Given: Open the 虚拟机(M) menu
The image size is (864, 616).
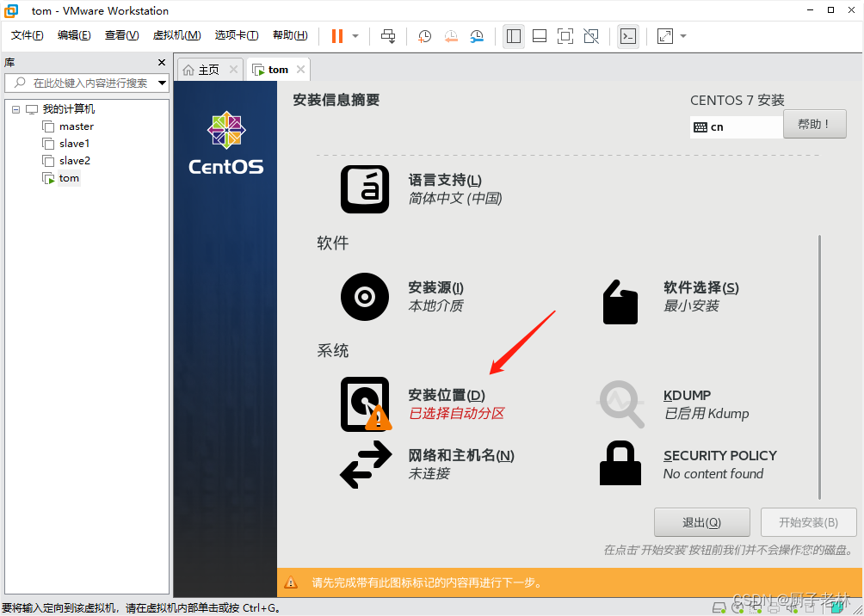Looking at the screenshot, I should [x=177, y=36].
